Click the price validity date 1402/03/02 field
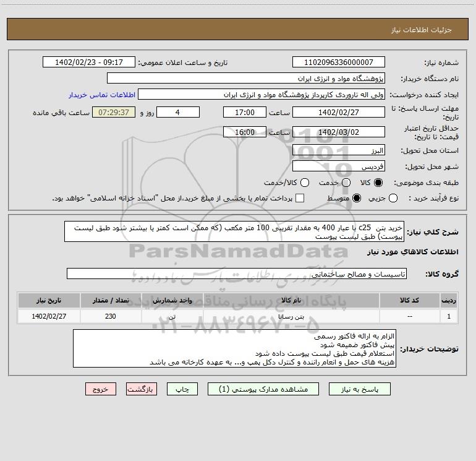Viewport: 476px width, 461px height. (339, 132)
